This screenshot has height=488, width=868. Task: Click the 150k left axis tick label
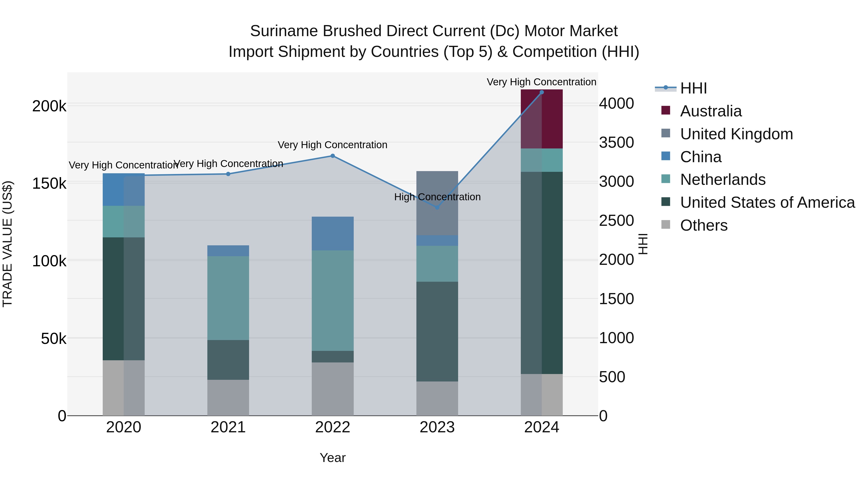pos(49,184)
